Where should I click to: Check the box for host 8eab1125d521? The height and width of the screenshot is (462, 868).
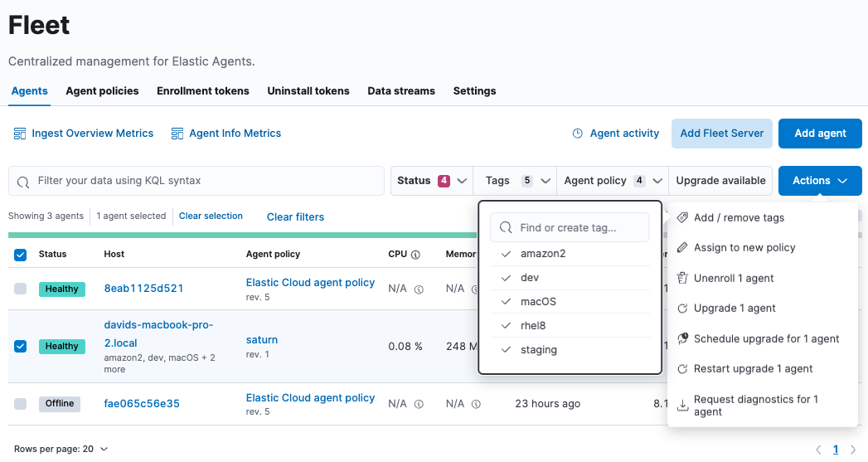tap(21, 289)
